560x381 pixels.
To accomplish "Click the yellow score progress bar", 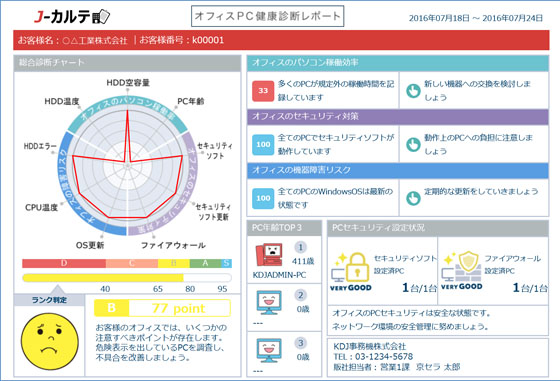I will 103,278.
